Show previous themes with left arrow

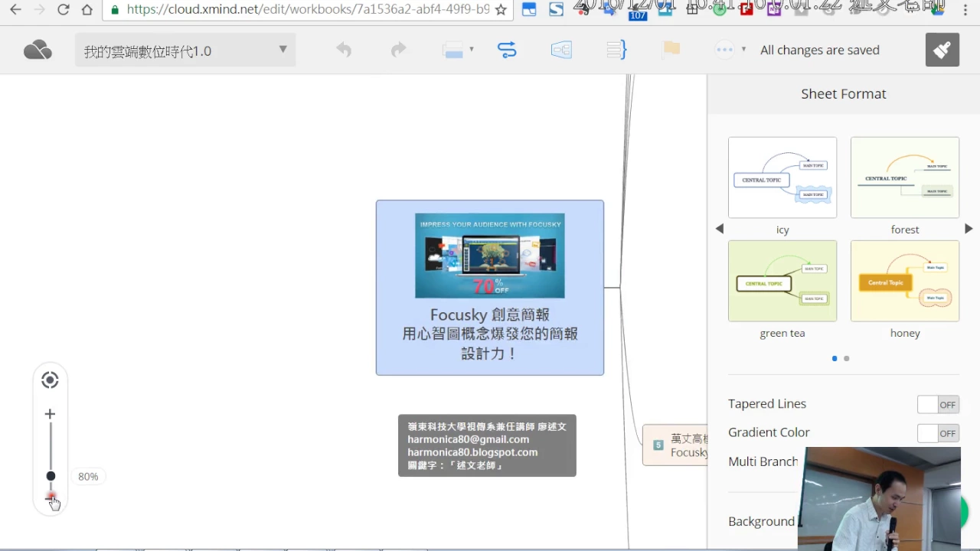720,229
